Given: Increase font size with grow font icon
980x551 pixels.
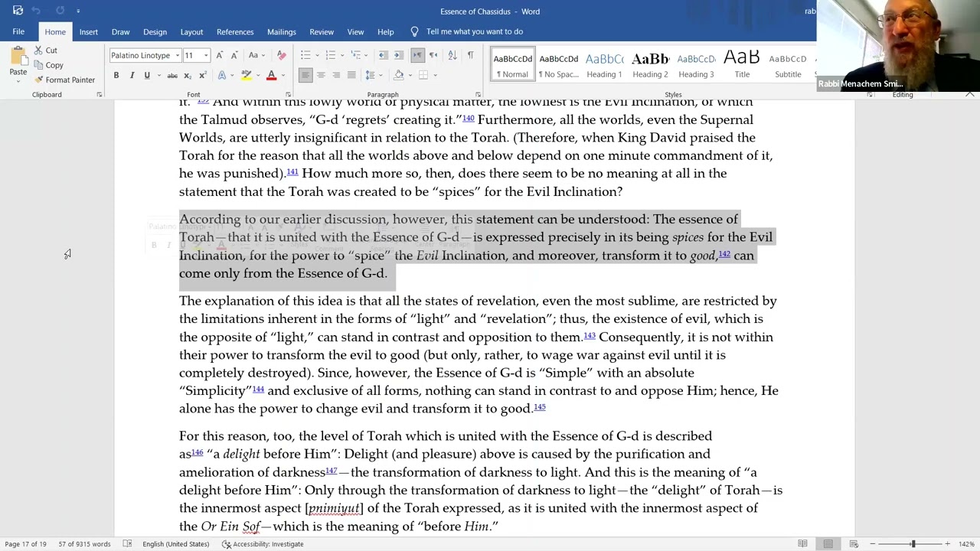Looking at the screenshot, I should coord(220,55).
